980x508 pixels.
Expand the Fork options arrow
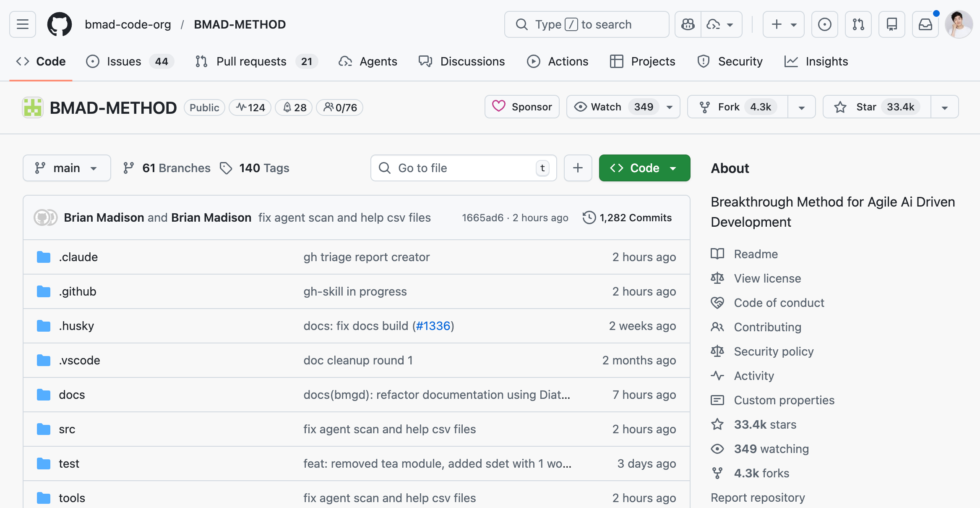pyautogui.click(x=801, y=107)
